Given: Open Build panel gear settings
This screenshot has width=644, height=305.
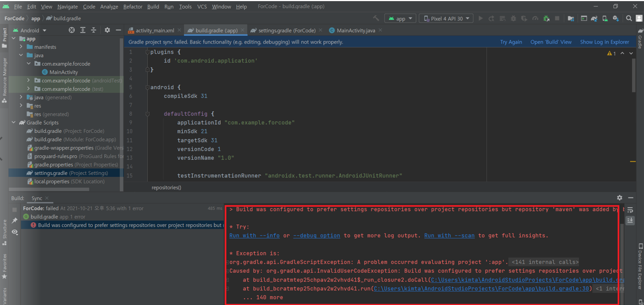Looking at the screenshot, I should coord(619,198).
